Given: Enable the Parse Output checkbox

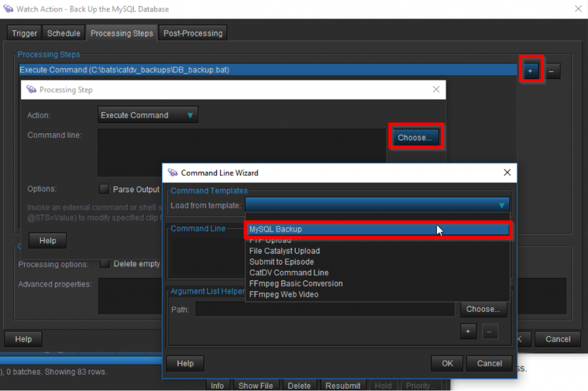Looking at the screenshot, I should (x=104, y=189).
